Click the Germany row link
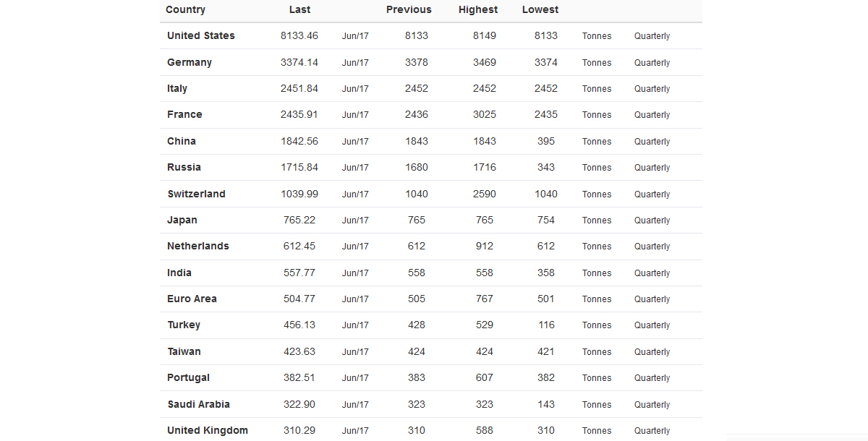The height and width of the screenshot is (441, 868). [190, 62]
